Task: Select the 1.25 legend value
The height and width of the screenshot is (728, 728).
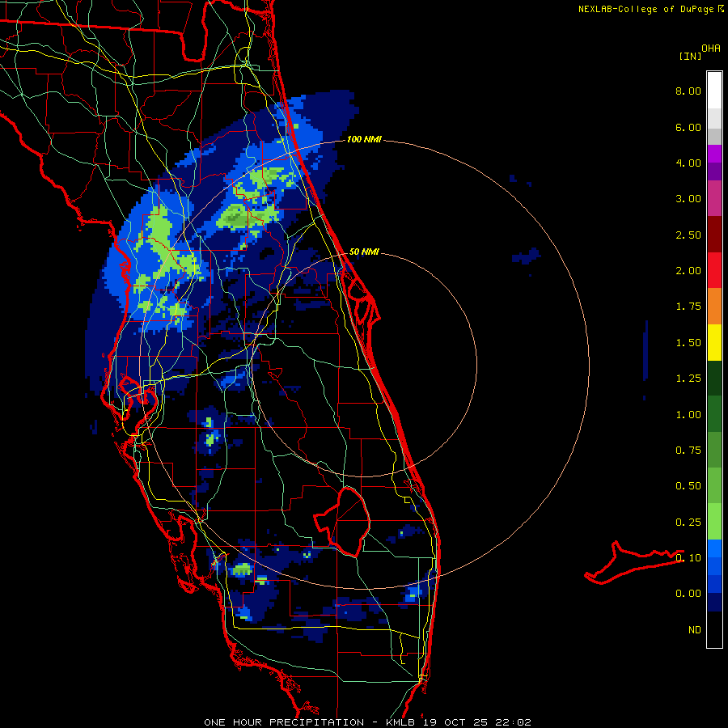Action: coord(688,379)
